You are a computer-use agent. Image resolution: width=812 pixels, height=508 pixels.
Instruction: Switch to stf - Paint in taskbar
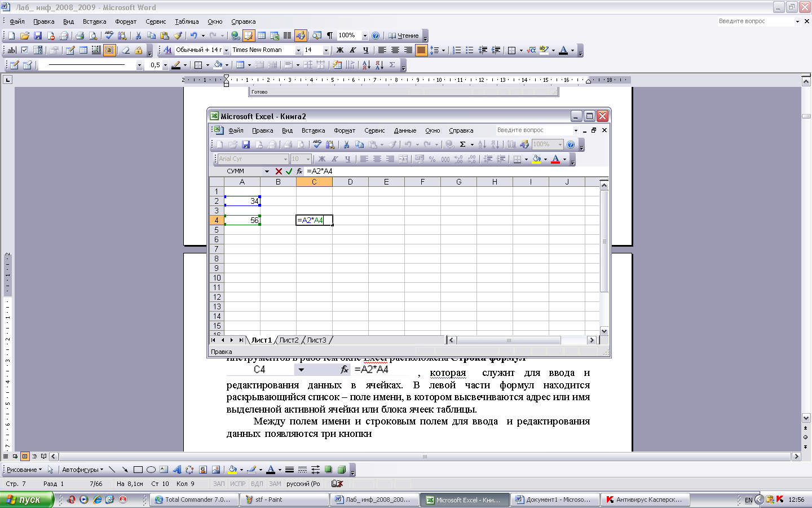284,500
